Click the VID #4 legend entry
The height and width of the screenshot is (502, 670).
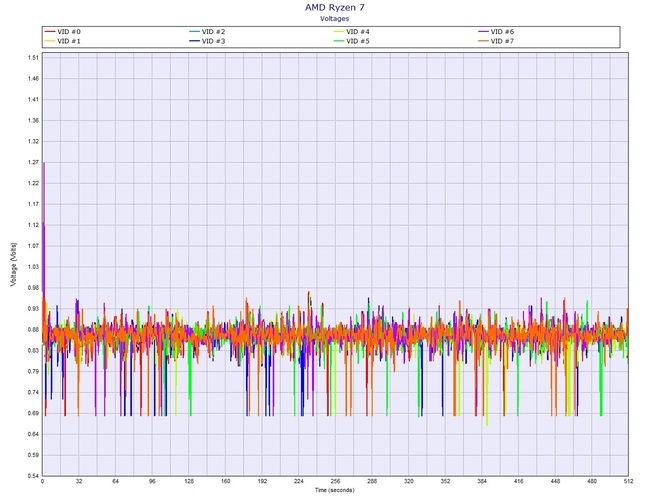click(352, 32)
